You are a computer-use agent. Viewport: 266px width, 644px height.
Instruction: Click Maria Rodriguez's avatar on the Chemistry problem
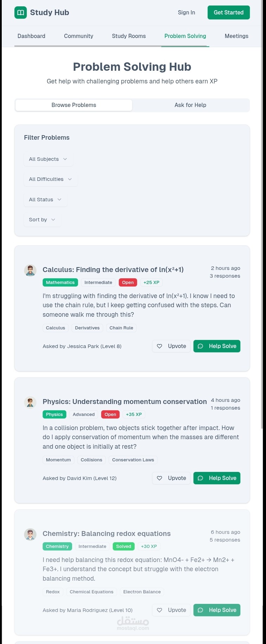[30, 534]
